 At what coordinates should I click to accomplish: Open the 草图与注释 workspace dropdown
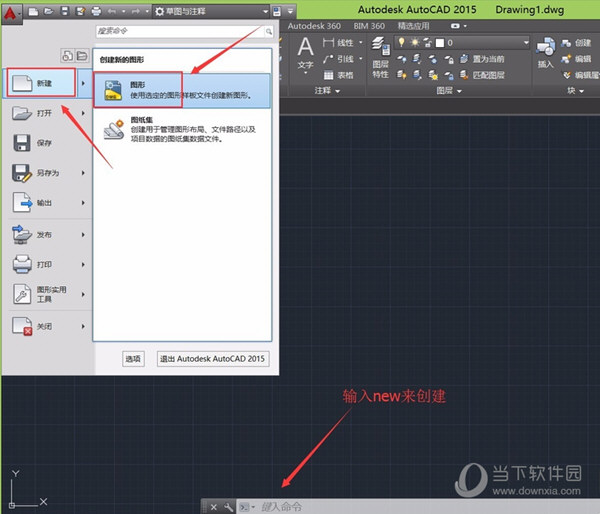211,11
